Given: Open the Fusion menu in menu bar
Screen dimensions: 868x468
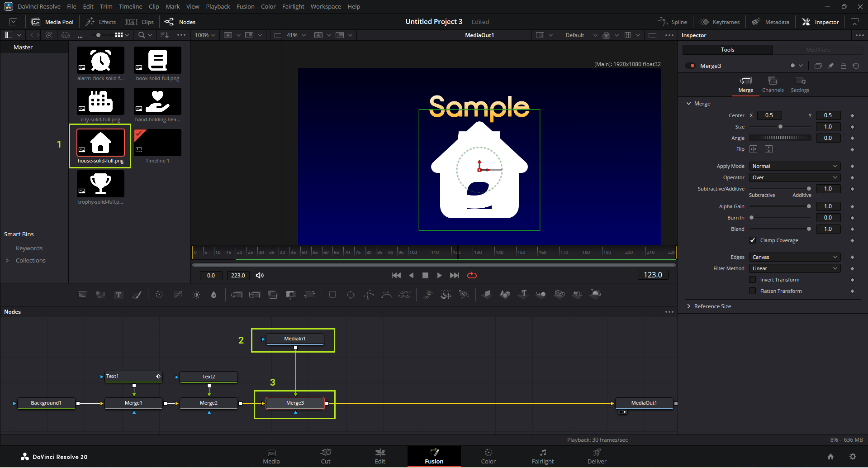Looking at the screenshot, I should (245, 6).
